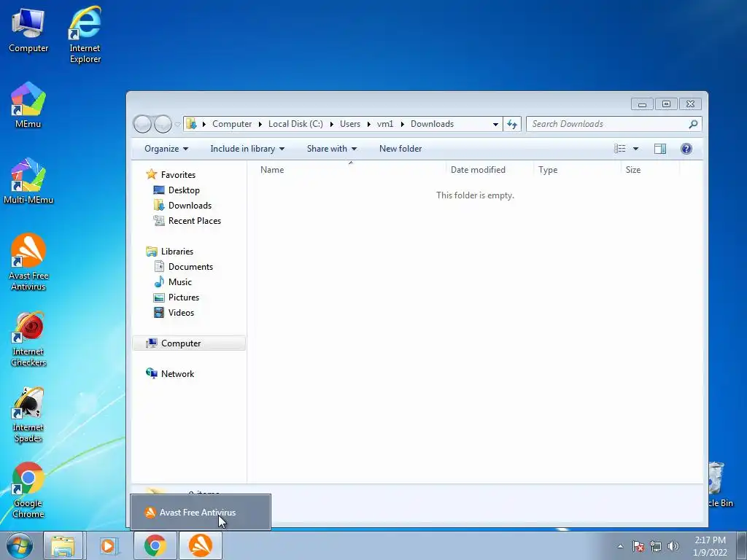Click the Windows Explorer taskbar icon
This screenshot has height=560, width=747.
tap(63, 545)
